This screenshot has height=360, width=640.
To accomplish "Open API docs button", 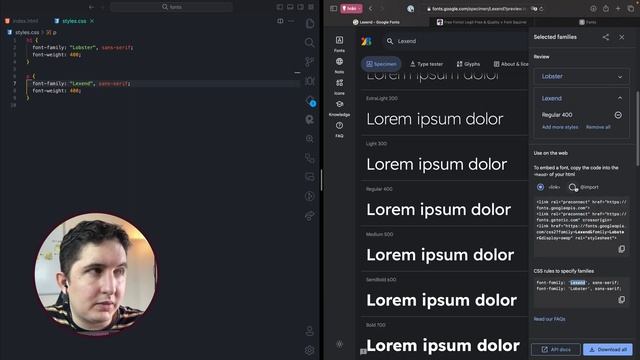I will point(555,349).
